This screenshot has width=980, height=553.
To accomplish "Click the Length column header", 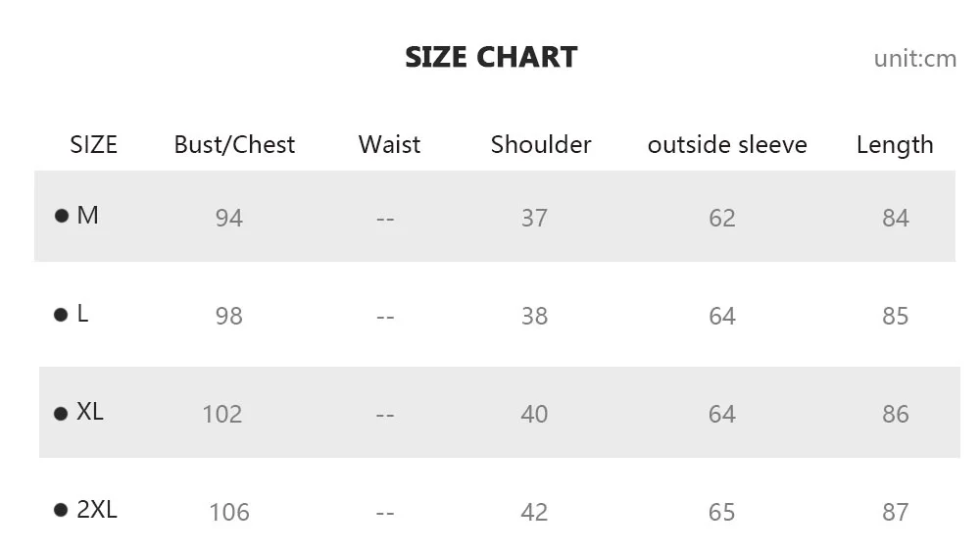I will pos(895,145).
